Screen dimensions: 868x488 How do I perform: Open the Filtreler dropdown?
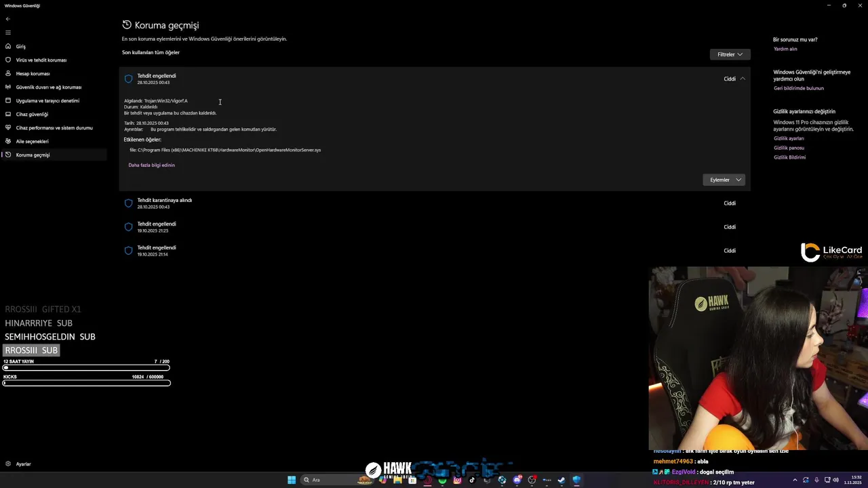coord(730,54)
